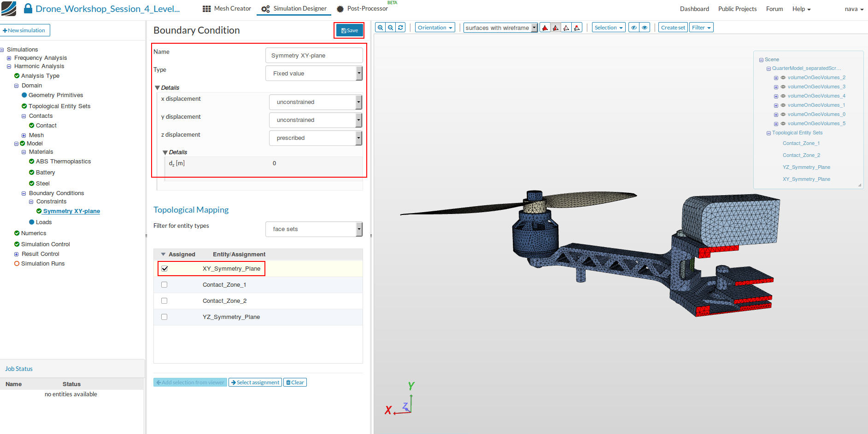Screen dimensions: 868x434
Task: Open the nava user menu
Action: click(854, 9)
